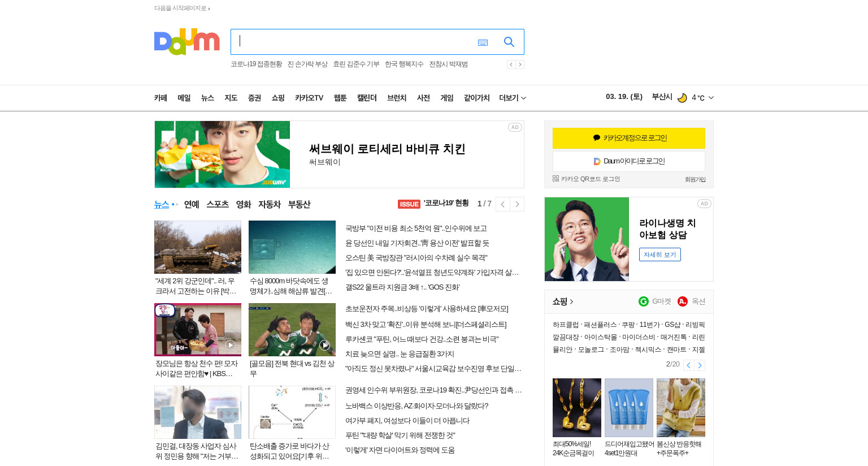Open 메일 in navigation bar
This screenshot has width=868, height=466.
[x=184, y=98]
